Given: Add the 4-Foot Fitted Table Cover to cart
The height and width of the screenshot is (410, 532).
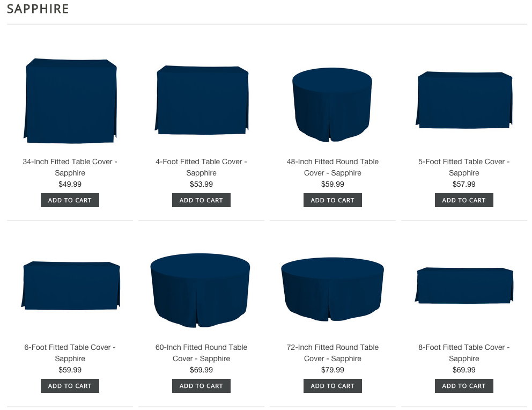Looking at the screenshot, I should pos(201,200).
